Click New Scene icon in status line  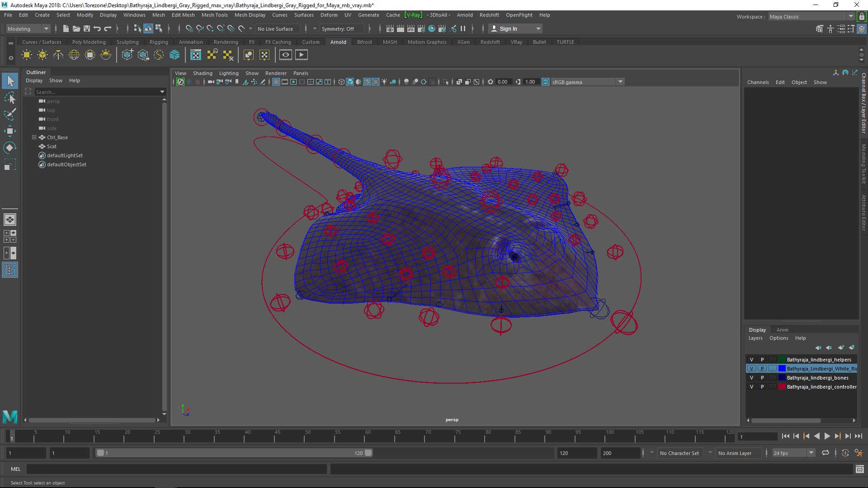66,28
